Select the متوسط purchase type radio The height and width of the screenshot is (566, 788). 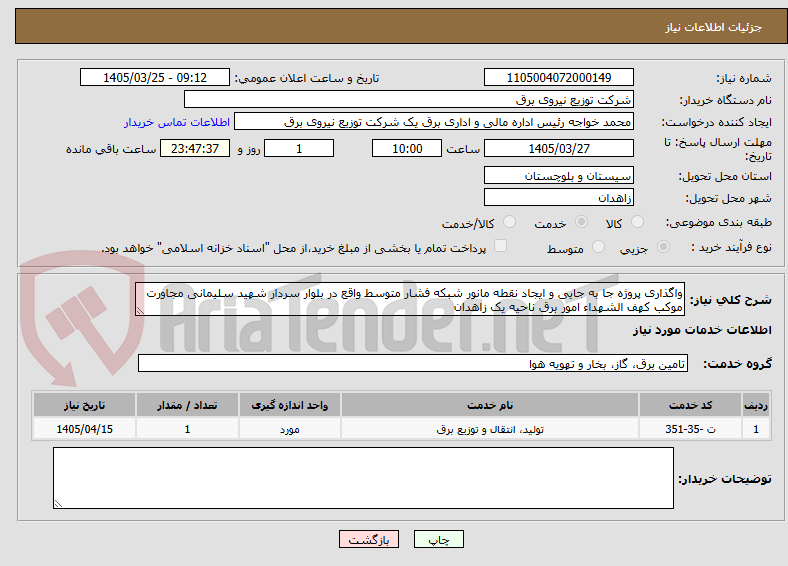(x=598, y=247)
